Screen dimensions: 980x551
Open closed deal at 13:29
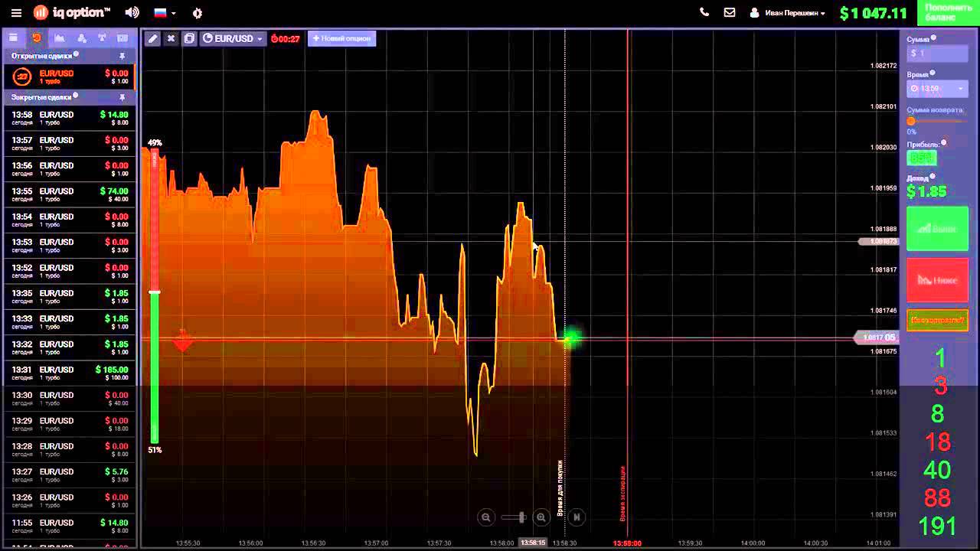[70, 425]
